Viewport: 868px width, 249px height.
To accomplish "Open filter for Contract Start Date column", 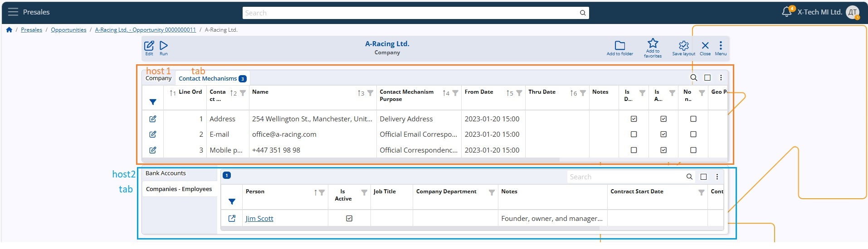I will click(701, 193).
